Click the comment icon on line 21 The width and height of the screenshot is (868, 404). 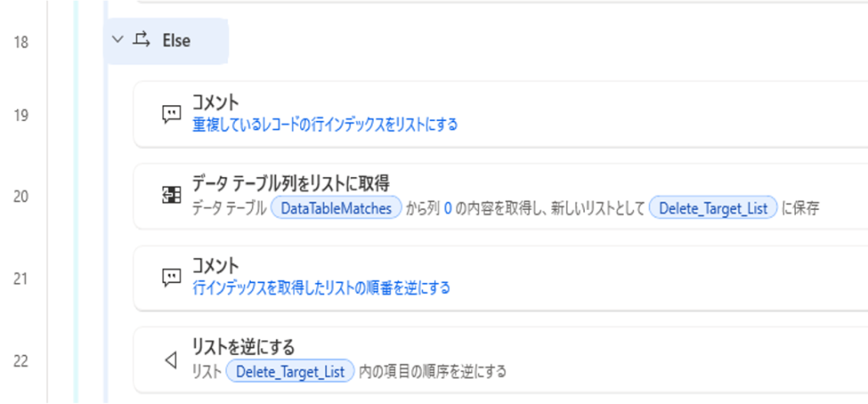click(171, 277)
